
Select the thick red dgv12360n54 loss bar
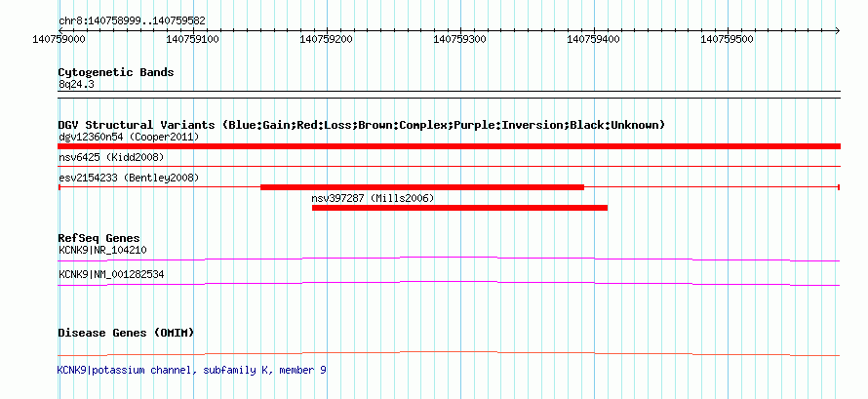[449, 146]
